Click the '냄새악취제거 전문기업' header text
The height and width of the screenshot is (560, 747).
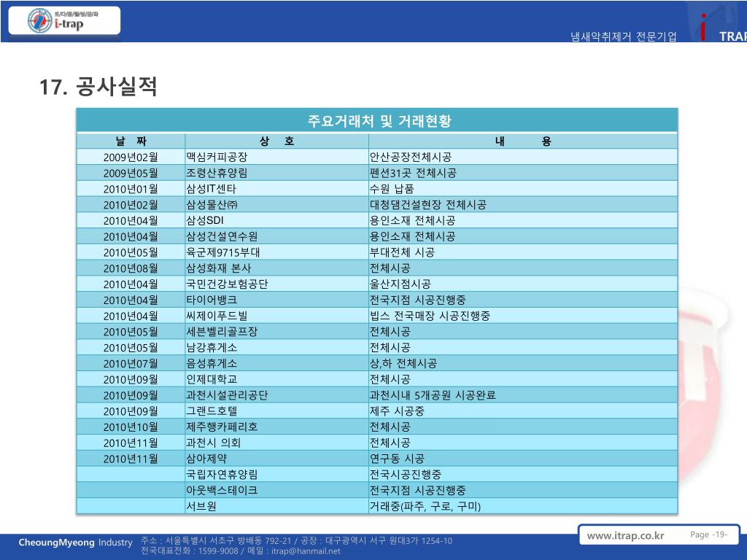624,36
